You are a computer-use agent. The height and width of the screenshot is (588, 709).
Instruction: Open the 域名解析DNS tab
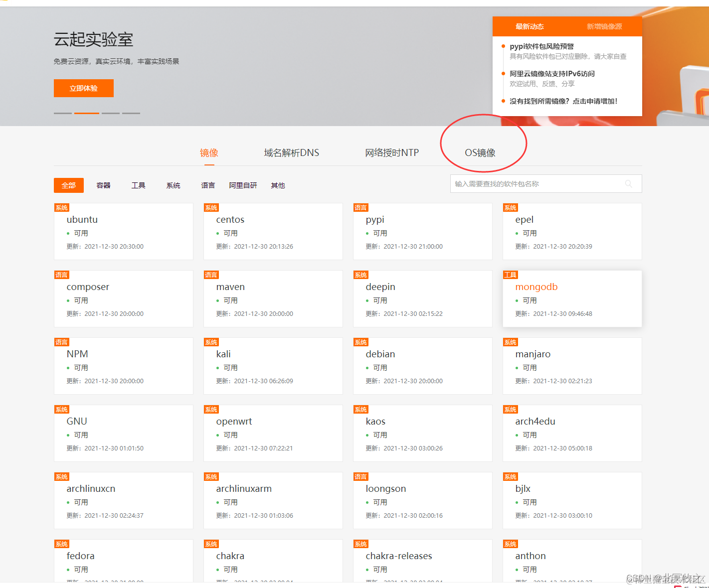tap(292, 153)
